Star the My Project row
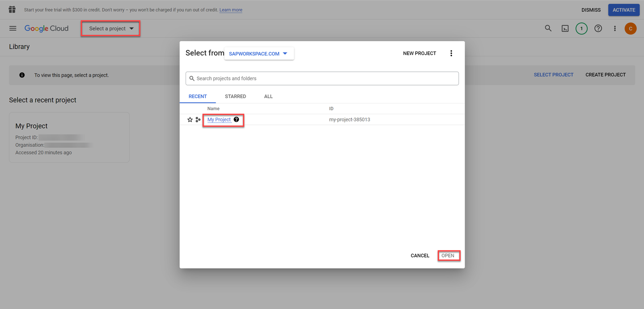Screen dimensions: 644x309 190,120
